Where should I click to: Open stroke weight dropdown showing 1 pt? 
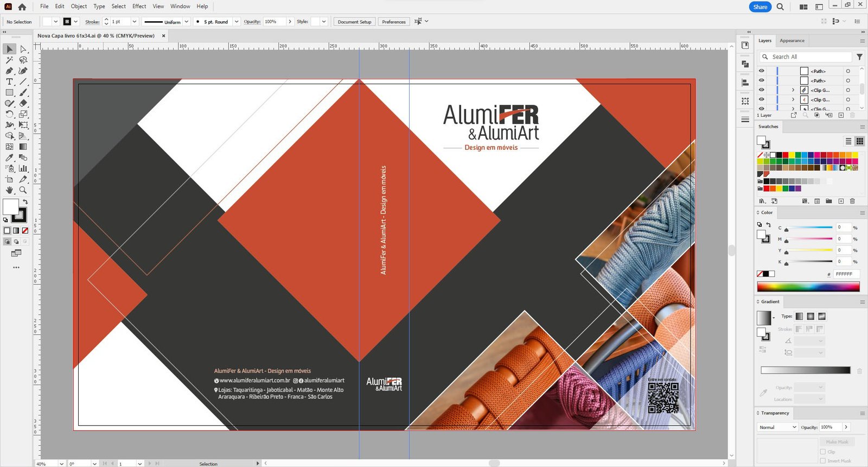pyautogui.click(x=135, y=22)
